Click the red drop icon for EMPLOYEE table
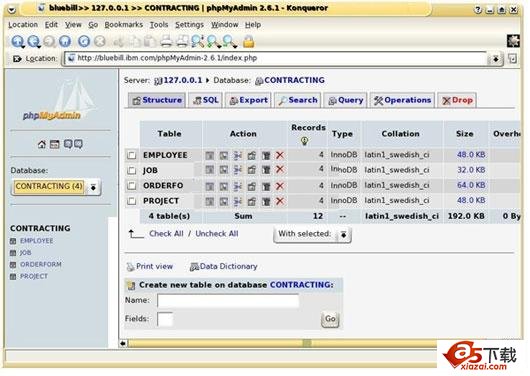 280,155
